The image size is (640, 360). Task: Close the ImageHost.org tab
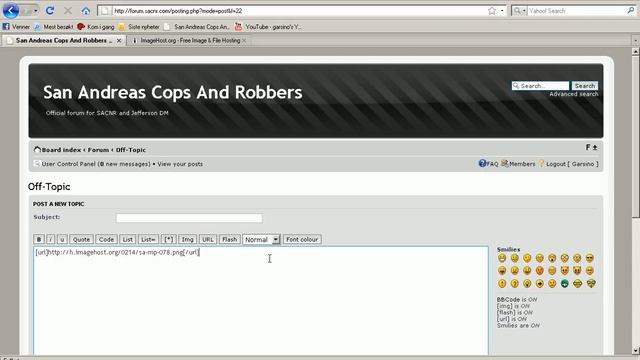[244, 40]
